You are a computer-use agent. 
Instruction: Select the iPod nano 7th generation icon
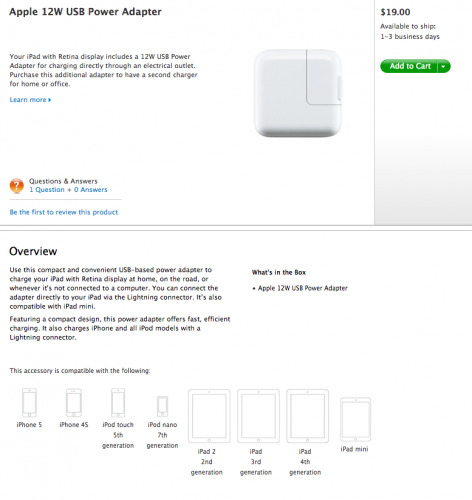pyautogui.click(x=162, y=406)
